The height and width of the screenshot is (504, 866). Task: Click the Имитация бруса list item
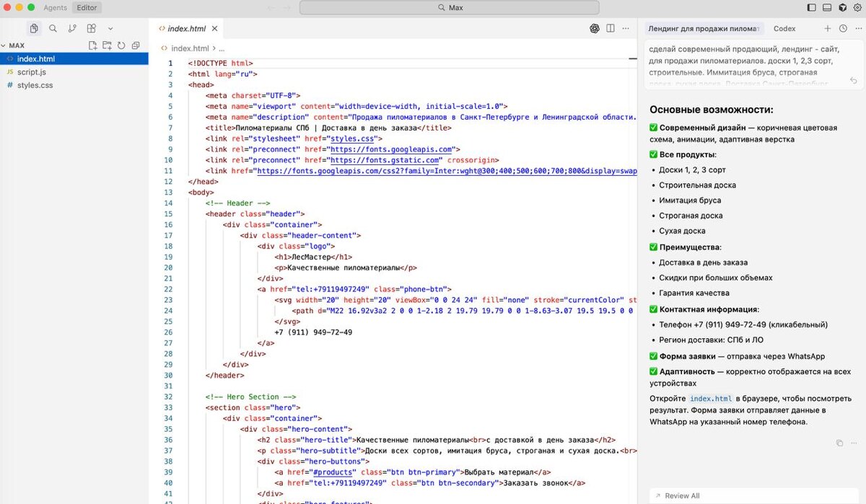pos(690,200)
